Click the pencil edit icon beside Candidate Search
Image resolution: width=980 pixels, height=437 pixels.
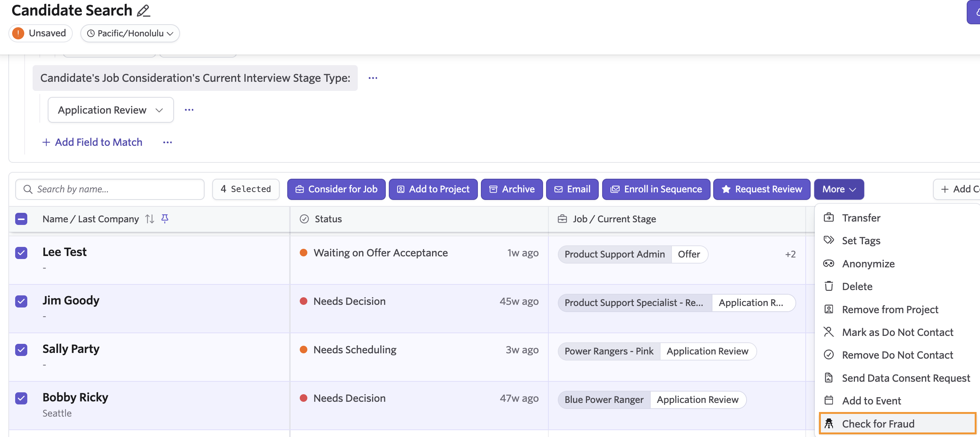click(x=143, y=10)
